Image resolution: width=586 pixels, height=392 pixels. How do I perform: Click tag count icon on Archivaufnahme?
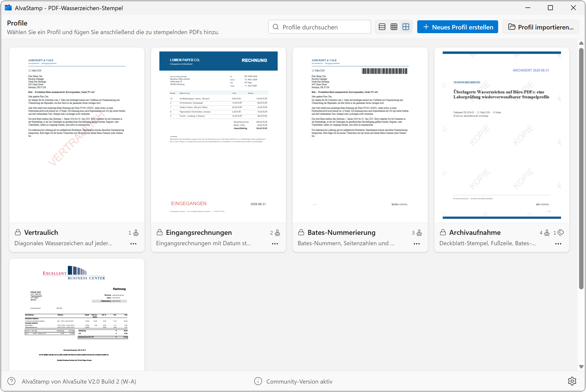pyautogui.click(x=561, y=233)
